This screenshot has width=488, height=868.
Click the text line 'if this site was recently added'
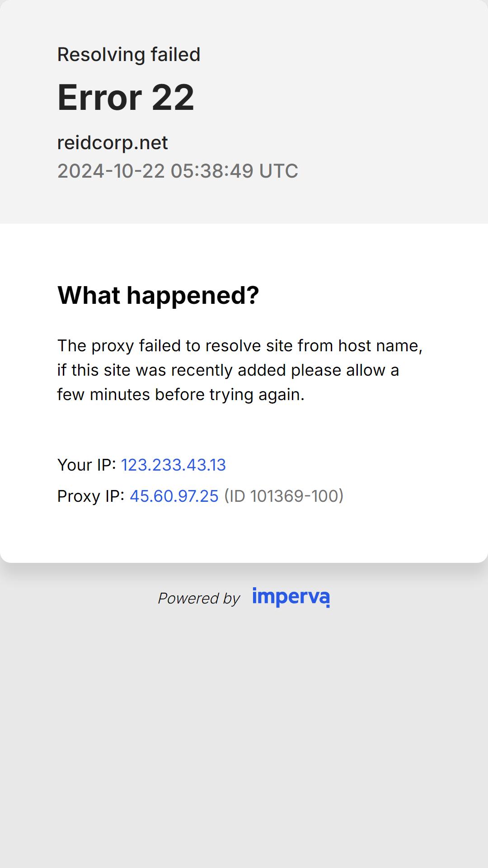pos(173,370)
